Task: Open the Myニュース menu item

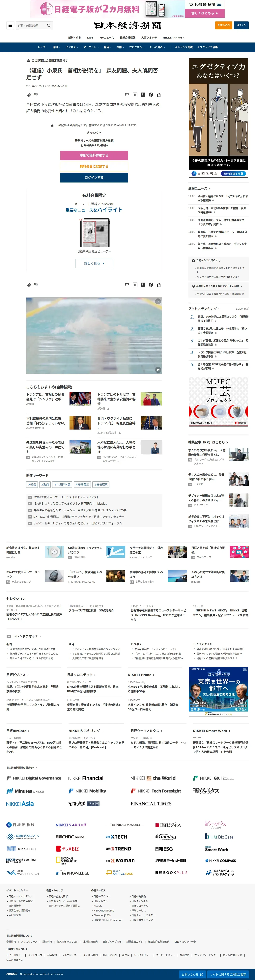Action: (x=107, y=38)
